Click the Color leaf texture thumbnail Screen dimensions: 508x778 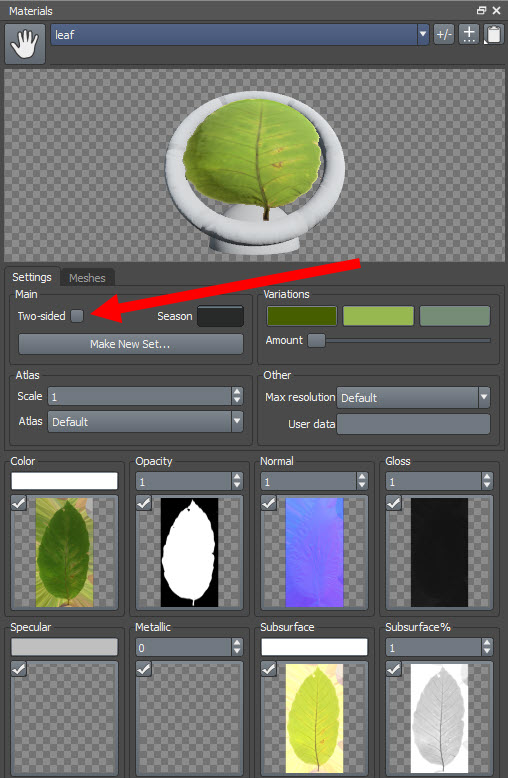pos(64,552)
